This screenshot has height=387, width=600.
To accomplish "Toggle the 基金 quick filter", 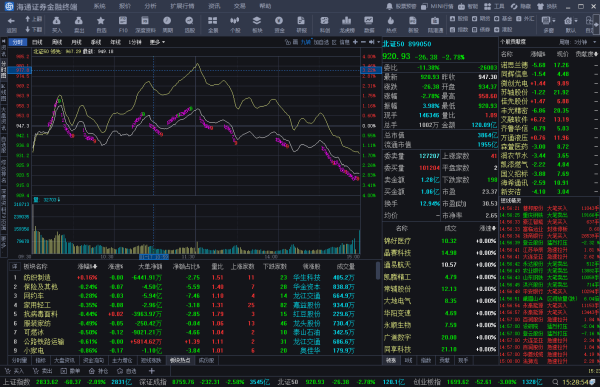I will [x=503, y=18].
